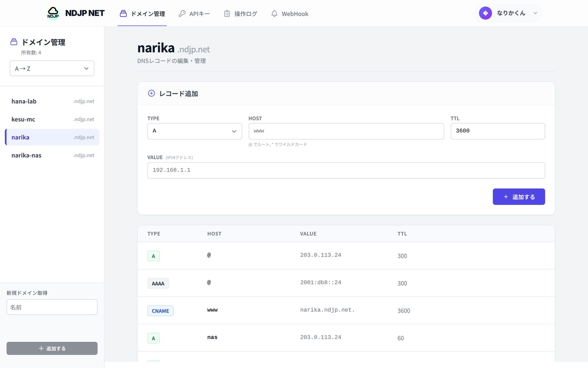
Task: Click the gray 追加する domain button
Action: (52, 348)
